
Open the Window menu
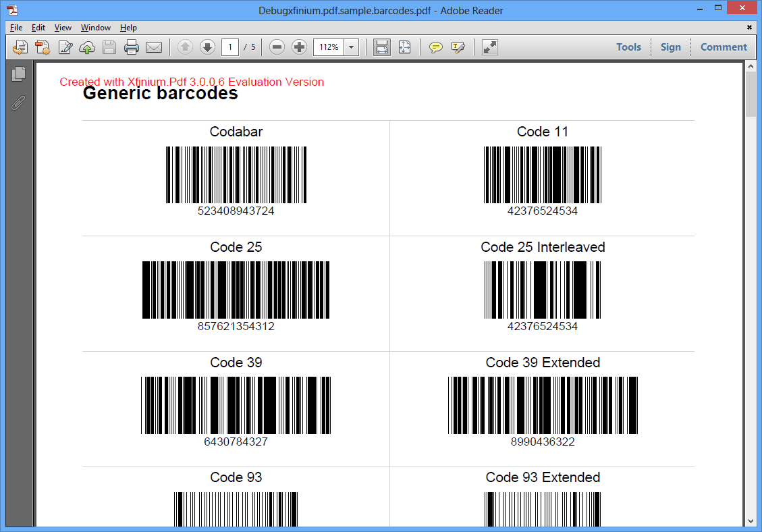point(96,28)
